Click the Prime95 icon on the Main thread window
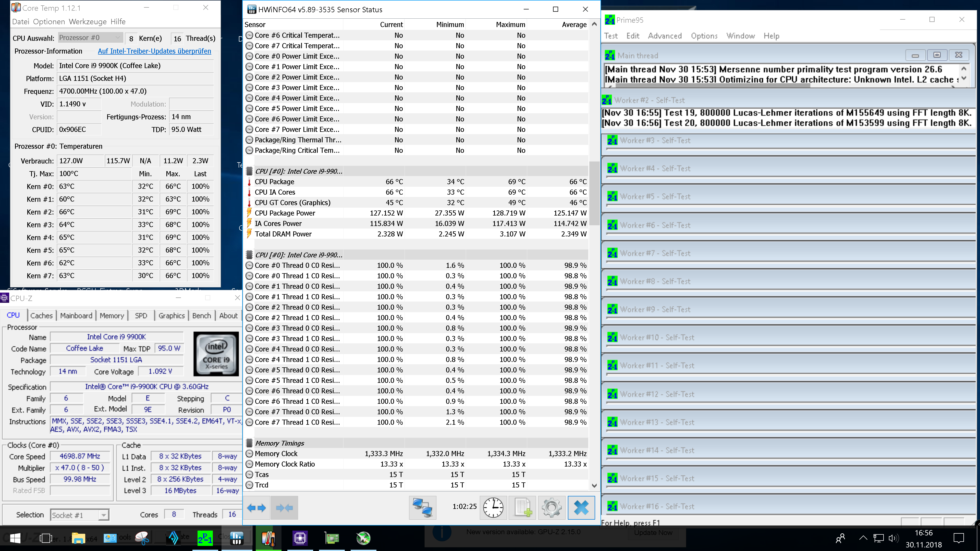This screenshot has height=551, width=980. (610, 56)
